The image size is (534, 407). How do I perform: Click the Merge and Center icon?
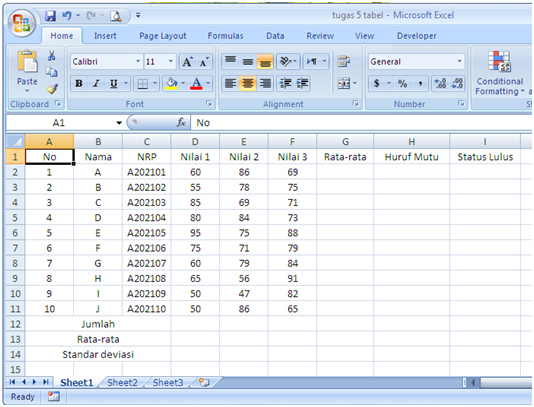[344, 83]
